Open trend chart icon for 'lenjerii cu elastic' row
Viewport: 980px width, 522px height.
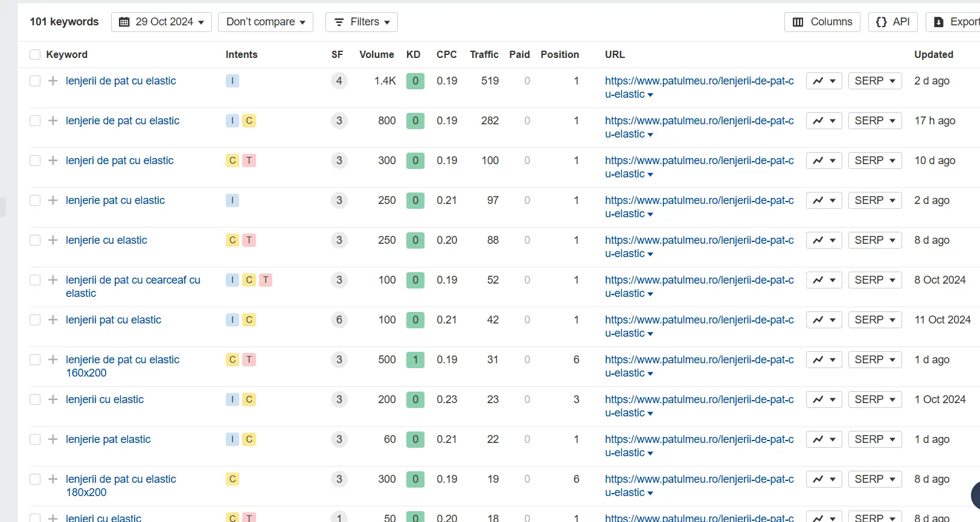coord(824,399)
